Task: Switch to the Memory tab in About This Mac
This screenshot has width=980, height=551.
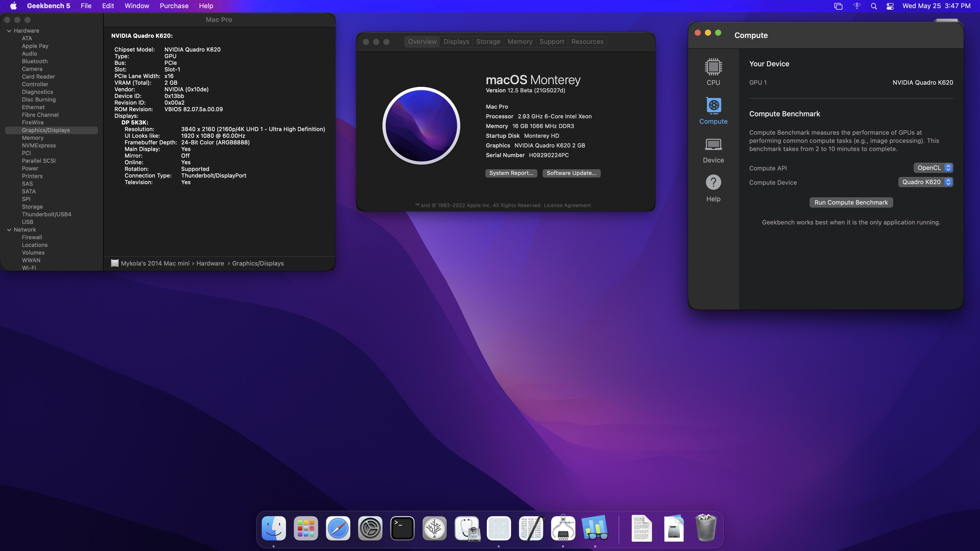Action: [520, 42]
